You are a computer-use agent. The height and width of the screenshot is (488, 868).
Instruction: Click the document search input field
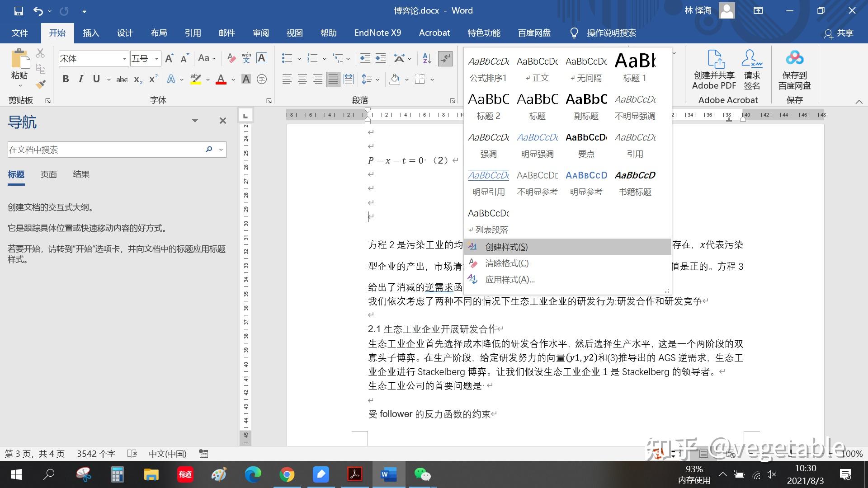click(x=104, y=150)
